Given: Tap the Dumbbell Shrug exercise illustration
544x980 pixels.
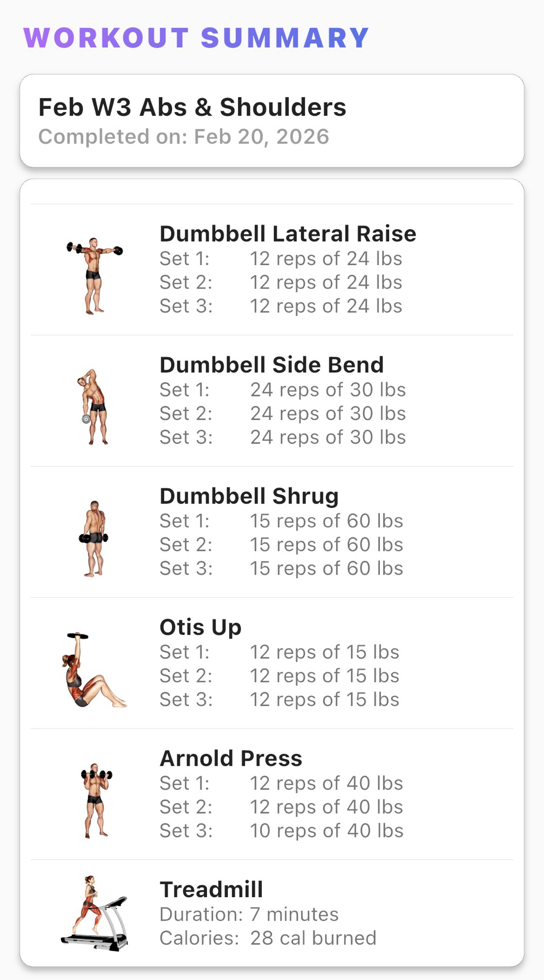Looking at the screenshot, I should (94, 538).
